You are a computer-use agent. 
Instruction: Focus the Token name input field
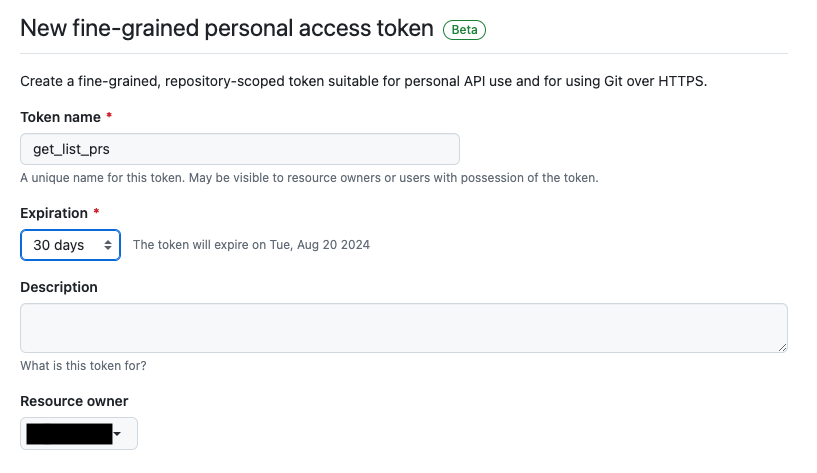pyautogui.click(x=240, y=149)
